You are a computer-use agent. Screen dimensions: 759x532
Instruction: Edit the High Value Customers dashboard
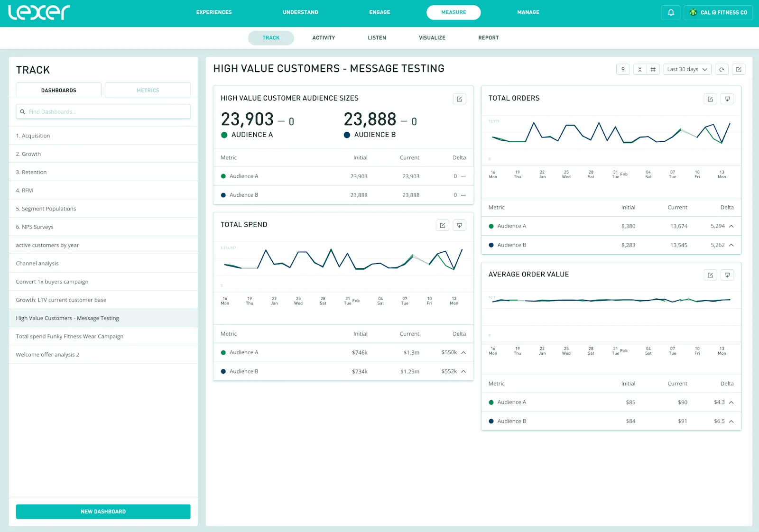click(739, 69)
